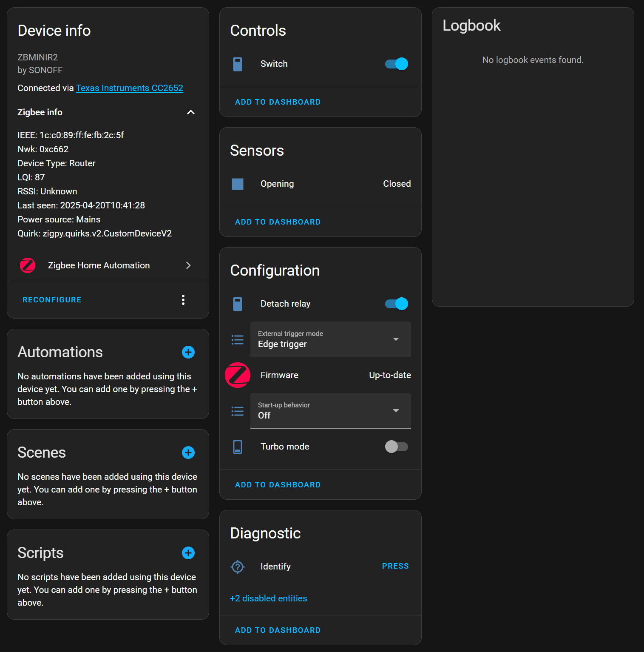
Task: Click the plus icon in the Scenes card
Action: click(188, 453)
